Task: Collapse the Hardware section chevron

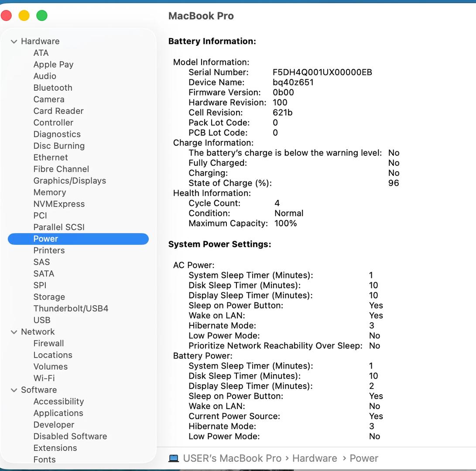Action: (x=14, y=41)
